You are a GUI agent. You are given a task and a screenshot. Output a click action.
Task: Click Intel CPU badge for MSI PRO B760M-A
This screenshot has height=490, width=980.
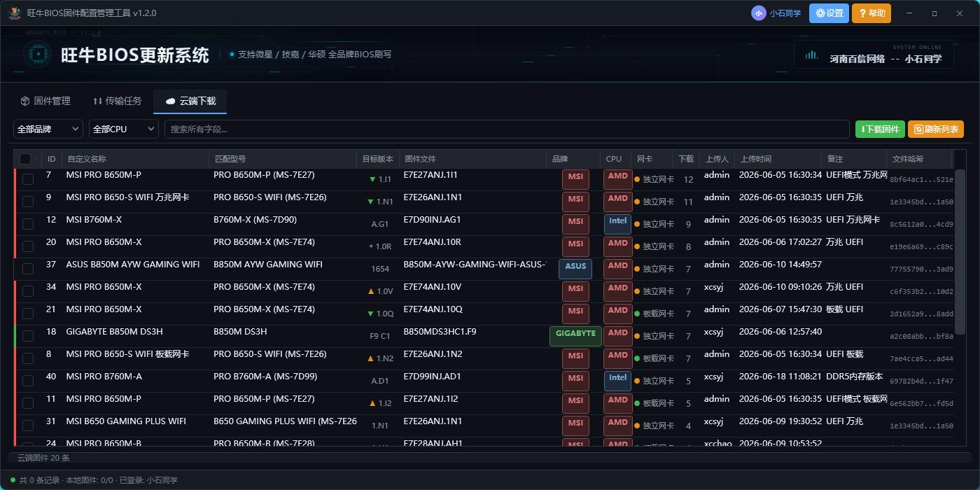coord(617,381)
